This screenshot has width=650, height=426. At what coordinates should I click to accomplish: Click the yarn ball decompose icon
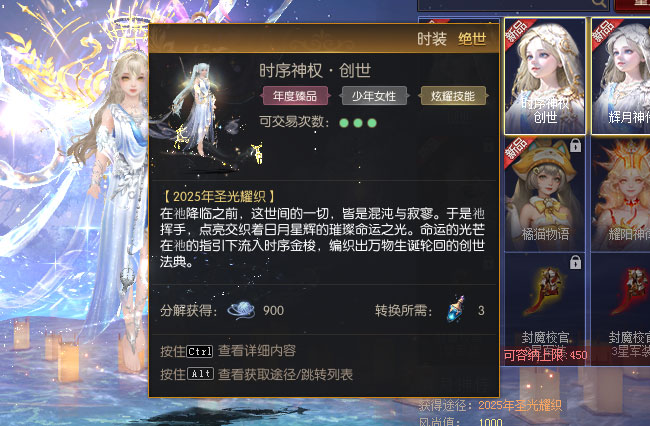241,310
